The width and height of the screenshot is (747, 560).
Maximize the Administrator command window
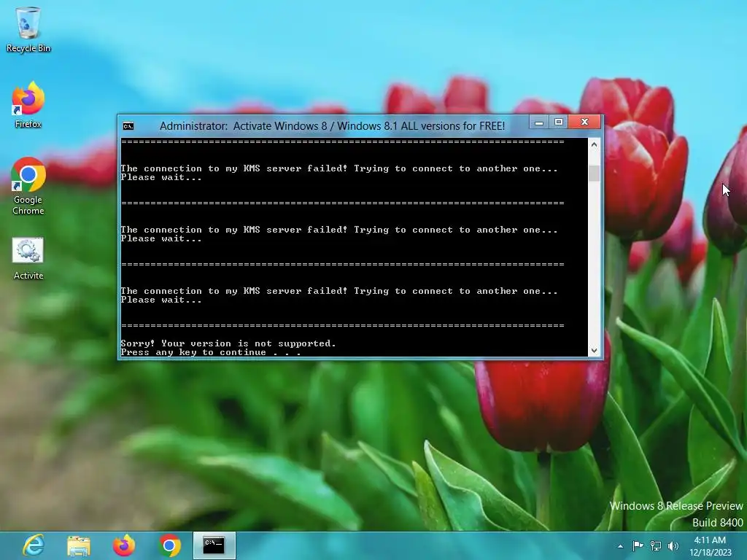(x=558, y=122)
